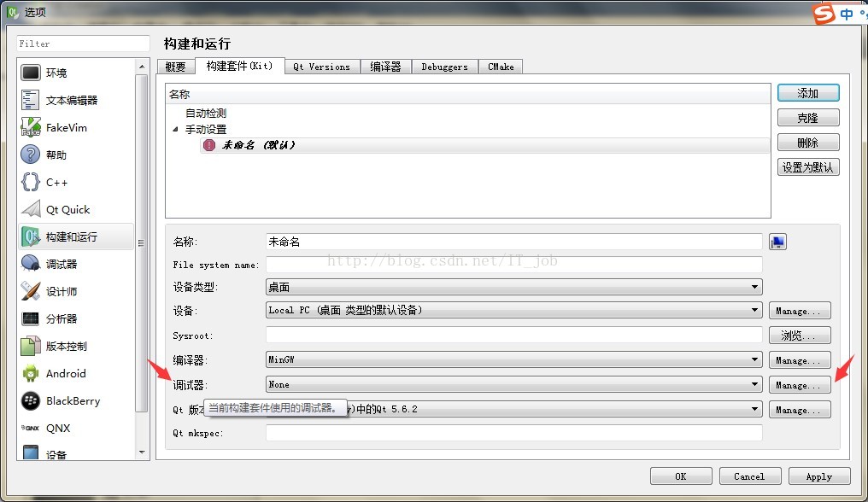Screen dimensions: 868x502
Task: Switch to the 编译器 compilers tab
Action: pyautogui.click(x=385, y=67)
